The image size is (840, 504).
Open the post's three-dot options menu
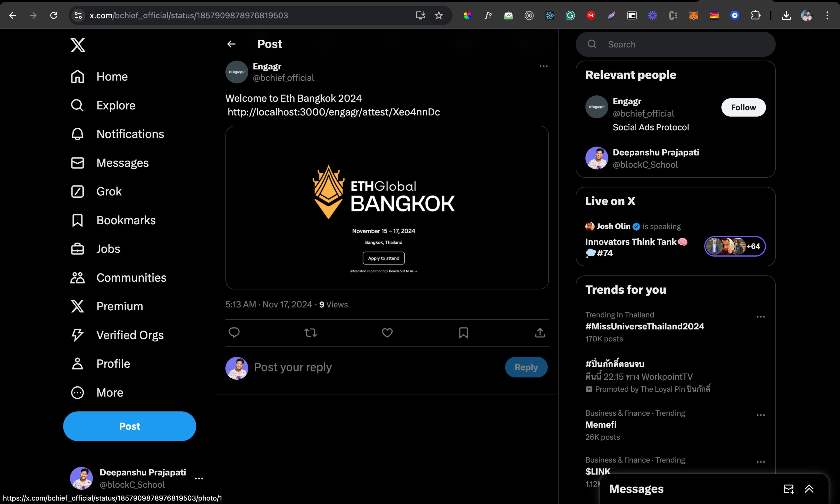(543, 66)
